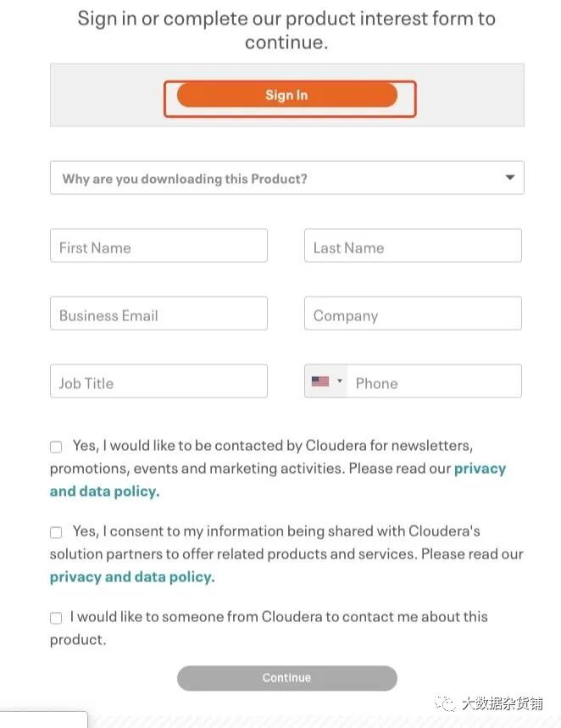The width and height of the screenshot is (561, 728).
Task: Open the 'Why are you downloading this Product?' dropdown
Action: (x=286, y=178)
